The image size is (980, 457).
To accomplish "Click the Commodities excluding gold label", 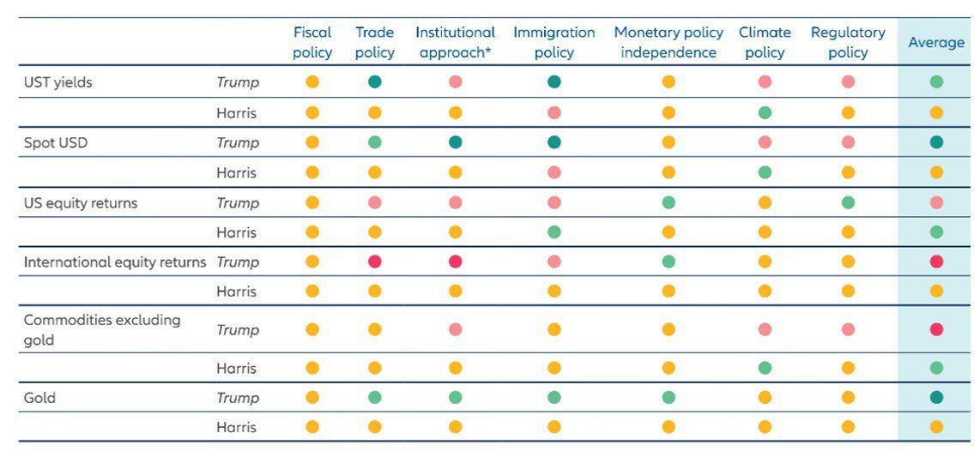I will tap(102, 329).
